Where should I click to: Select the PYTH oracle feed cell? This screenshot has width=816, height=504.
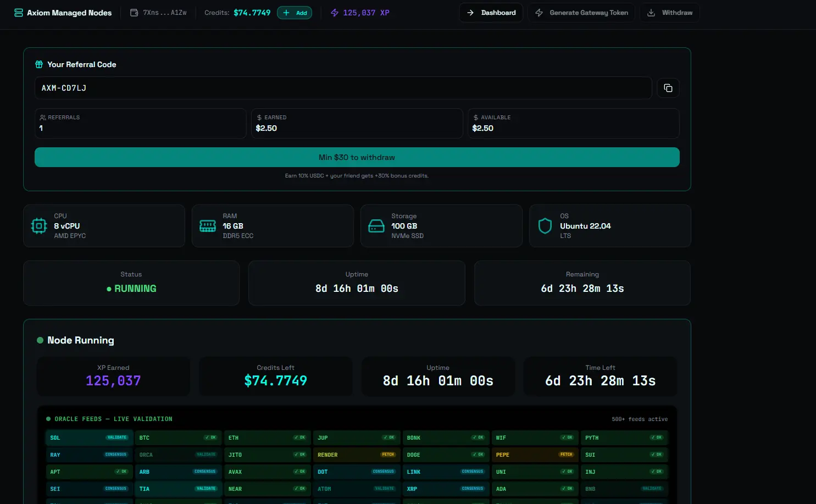(624, 438)
